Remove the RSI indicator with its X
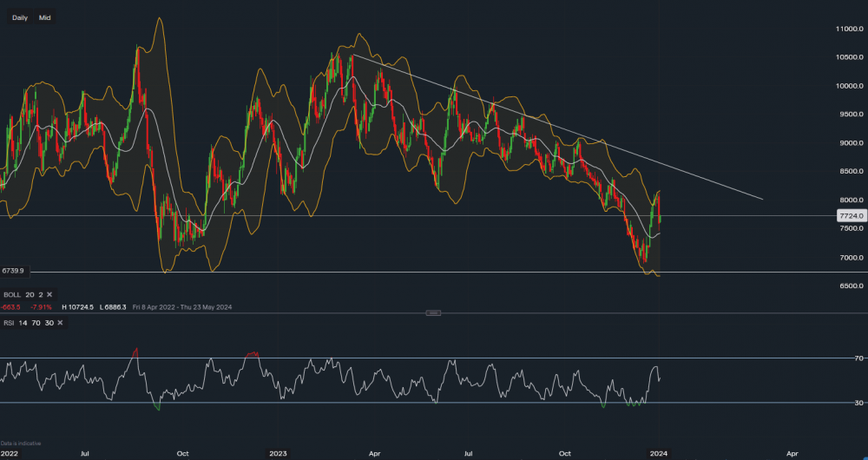The width and height of the screenshot is (868, 460). pyautogui.click(x=60, y=323)
